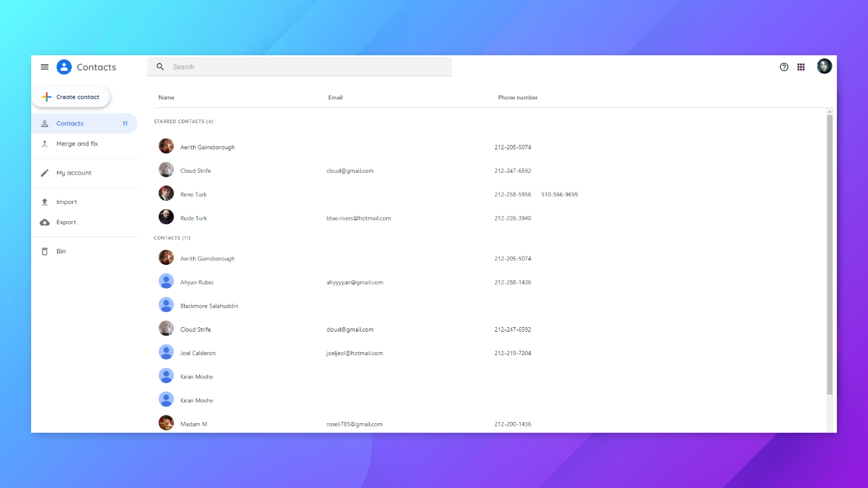Click the Import upload icon
This screenshot has height=488, width=868.
(44, 202)
